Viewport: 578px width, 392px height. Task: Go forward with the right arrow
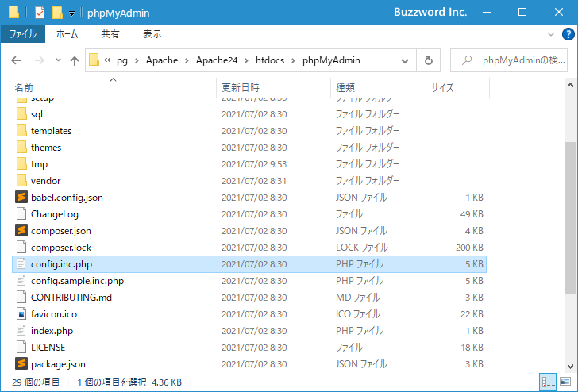point(40,60)
